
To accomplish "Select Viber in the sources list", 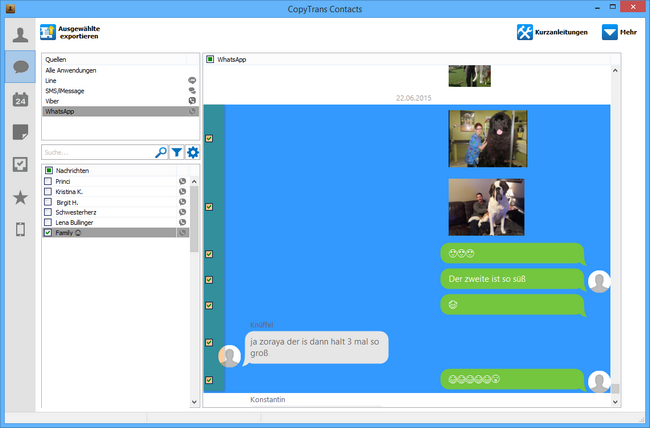I will [x=56, y=101].
